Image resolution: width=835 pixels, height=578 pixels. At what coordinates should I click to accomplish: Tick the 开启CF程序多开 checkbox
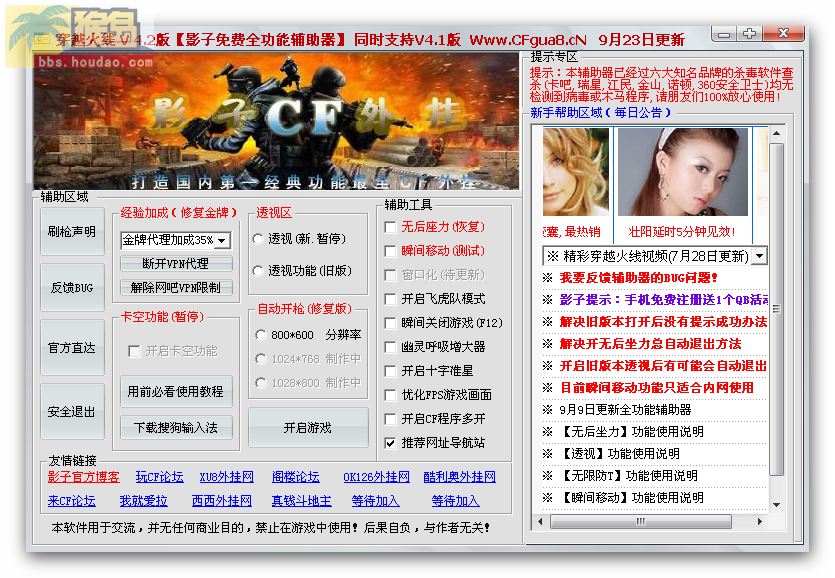point(390,419)
